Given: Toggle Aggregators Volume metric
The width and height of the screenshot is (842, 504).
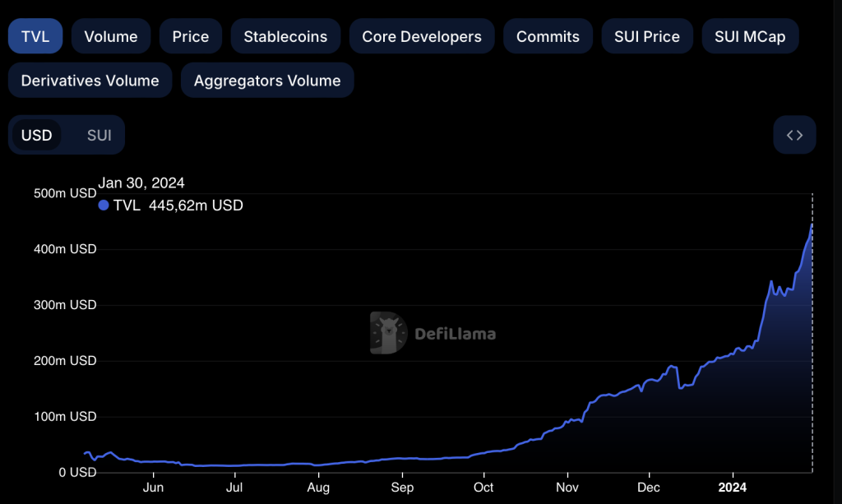Looking at the screenshot, I should click(267, 81).
